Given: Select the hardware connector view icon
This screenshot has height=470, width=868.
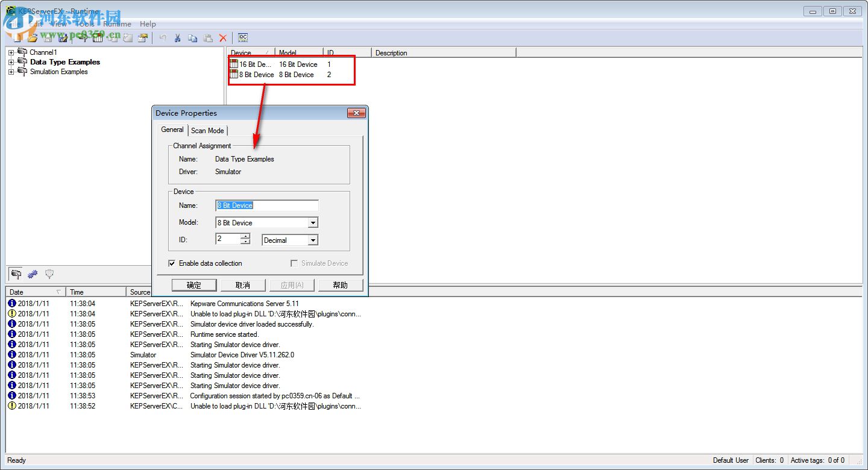Looking at the screenshot, I should pos(49,274).
